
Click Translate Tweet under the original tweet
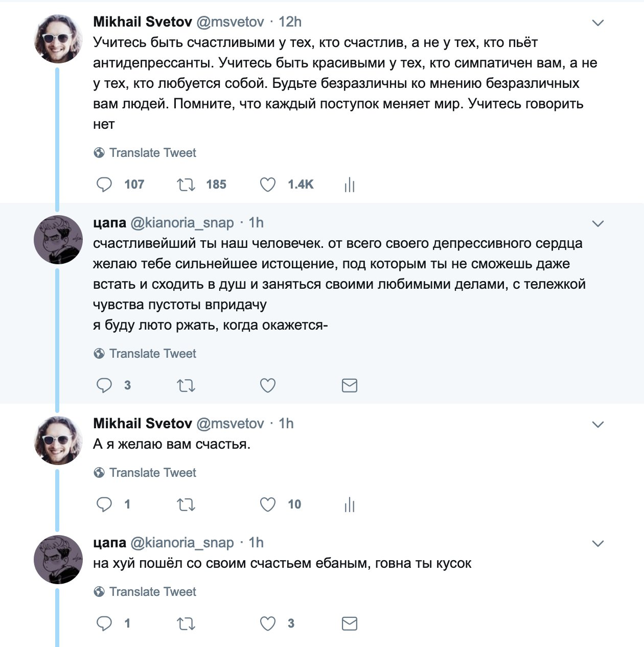tap(152, 153)
